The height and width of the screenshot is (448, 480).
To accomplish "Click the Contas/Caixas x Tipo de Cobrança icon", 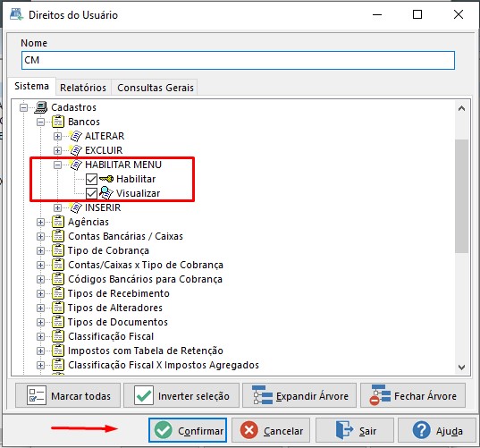I will point(58,265).
